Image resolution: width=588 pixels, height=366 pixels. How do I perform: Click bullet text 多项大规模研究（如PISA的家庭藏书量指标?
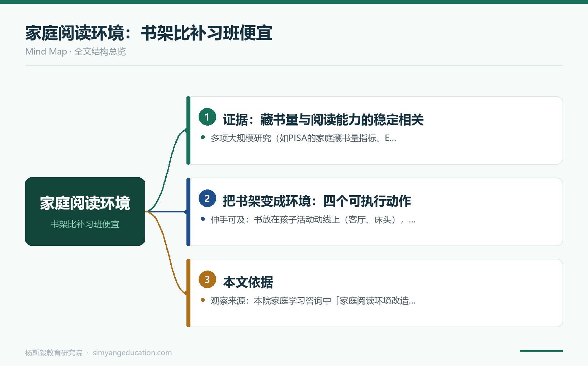click(x=303, y=138)
